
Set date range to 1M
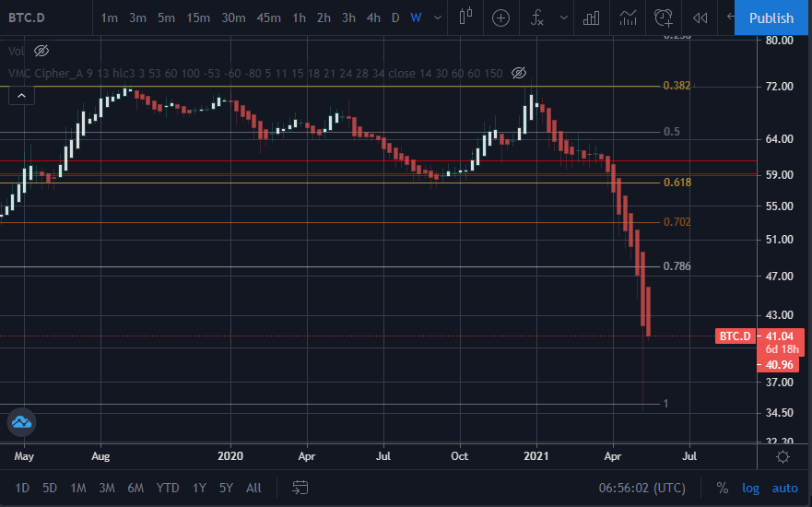click(x=78, y=488)
